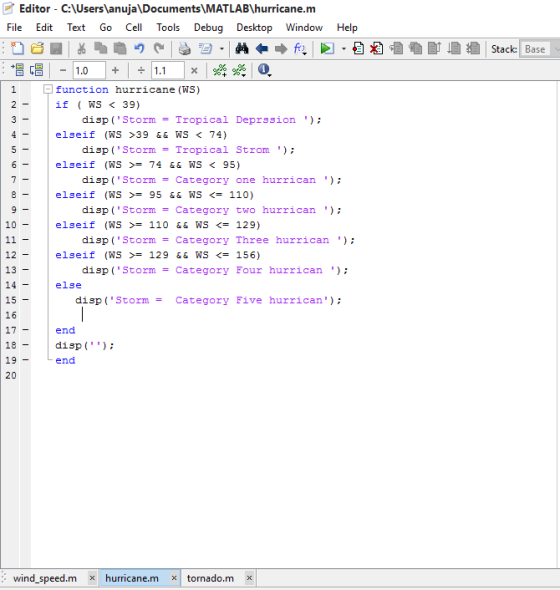Screen dimensions: 560x590
Task: Open the Tools menu
Action: [168, 27]
